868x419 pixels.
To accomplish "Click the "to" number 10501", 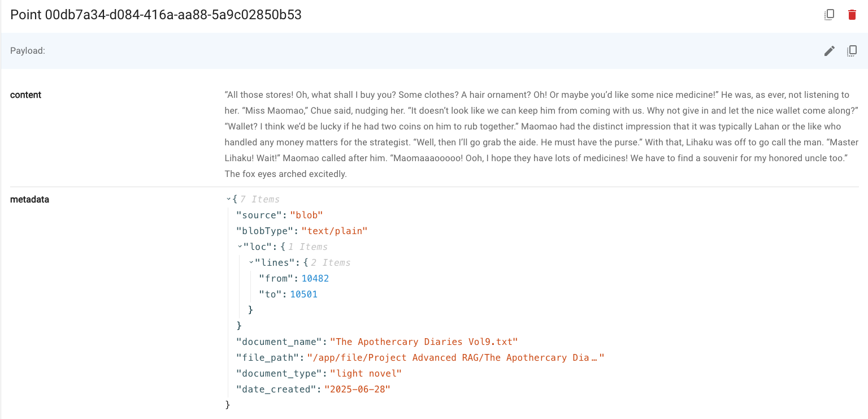I will point(303,294).
